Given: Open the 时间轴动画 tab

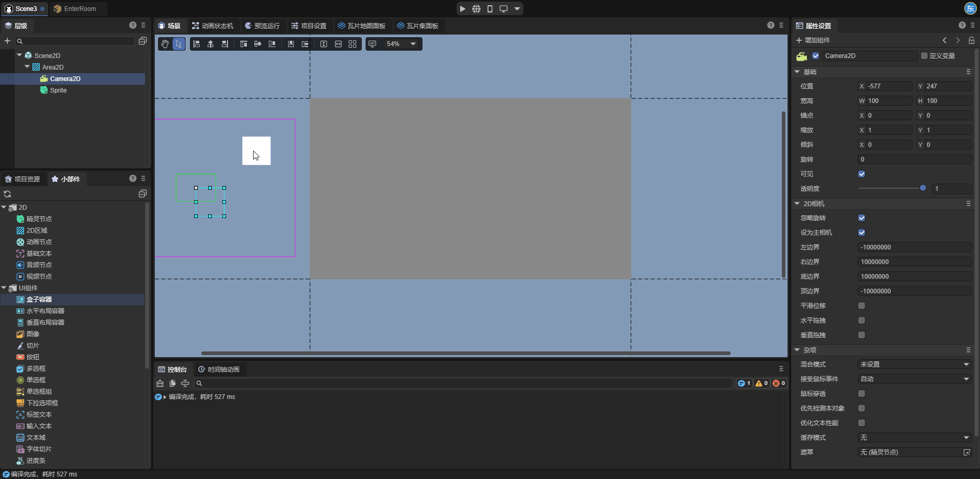Looking at the screenshot, I should coord(219,370).
